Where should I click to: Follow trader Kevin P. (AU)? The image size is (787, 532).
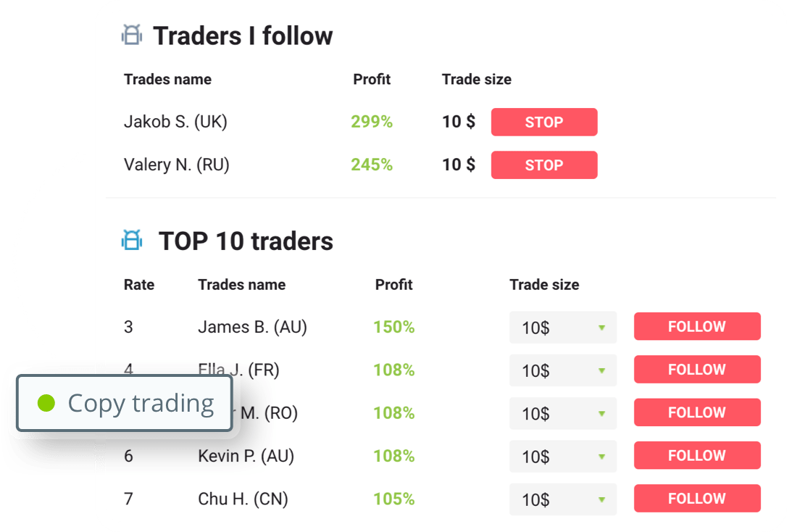point(697,455)
